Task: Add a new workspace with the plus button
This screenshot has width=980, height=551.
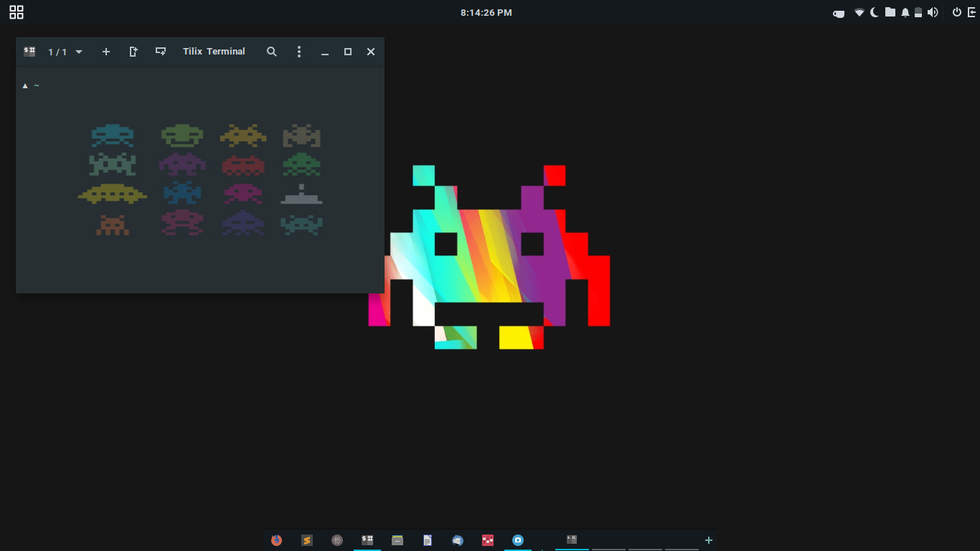Action: coord(708,540)
